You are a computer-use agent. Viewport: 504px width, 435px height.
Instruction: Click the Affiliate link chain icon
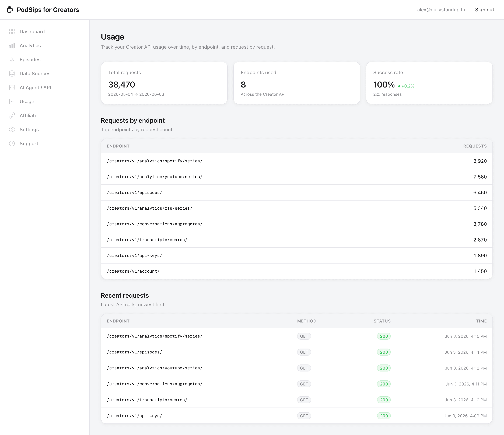click(x=12, y=115)
